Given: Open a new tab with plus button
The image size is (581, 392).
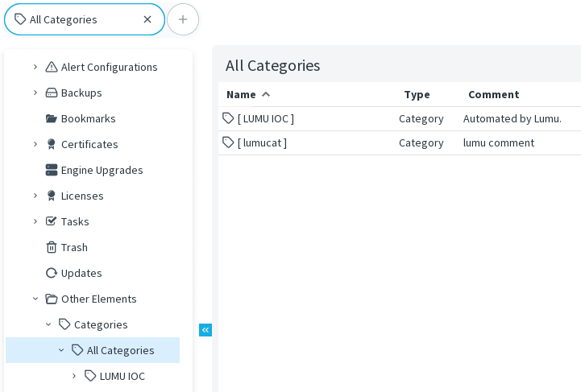Looking at the screenshot, I should pos(183,19).
